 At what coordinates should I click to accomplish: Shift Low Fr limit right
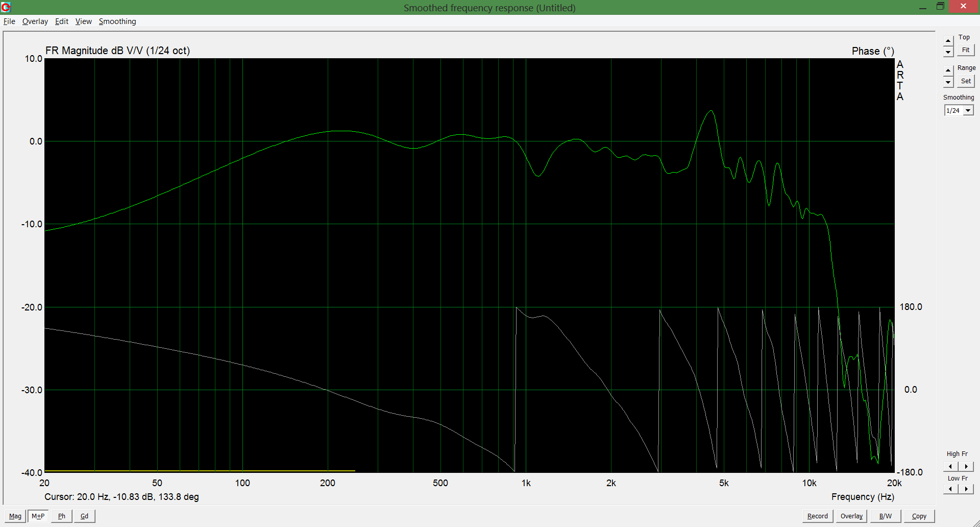click(966, 489)
